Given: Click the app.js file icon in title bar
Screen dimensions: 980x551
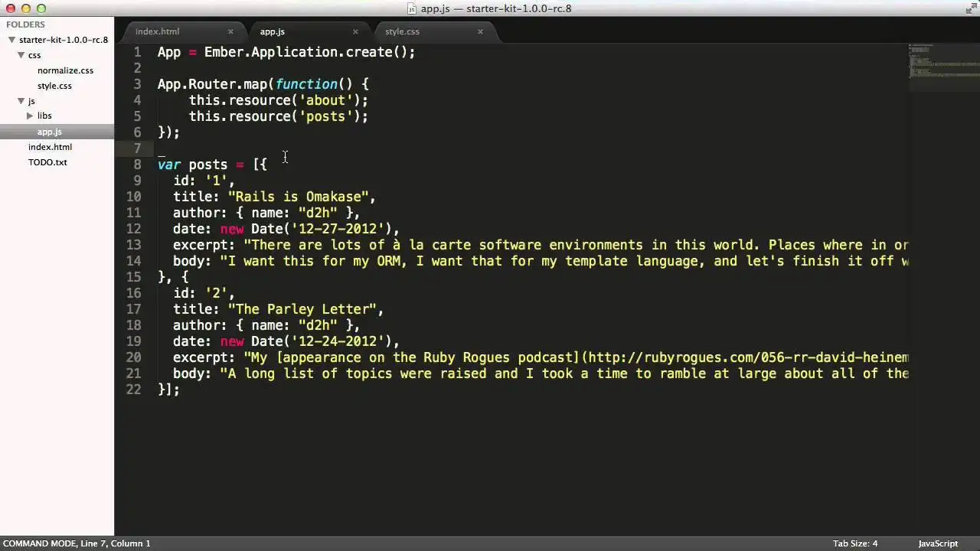Looking at the screenshot, I should 412,8.
